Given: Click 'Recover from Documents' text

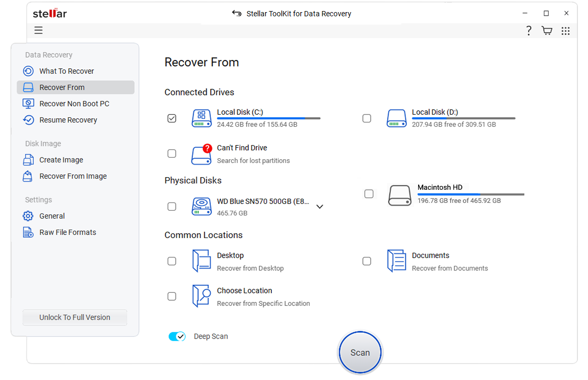Looking at the screenshot, I should coord(450,269).
